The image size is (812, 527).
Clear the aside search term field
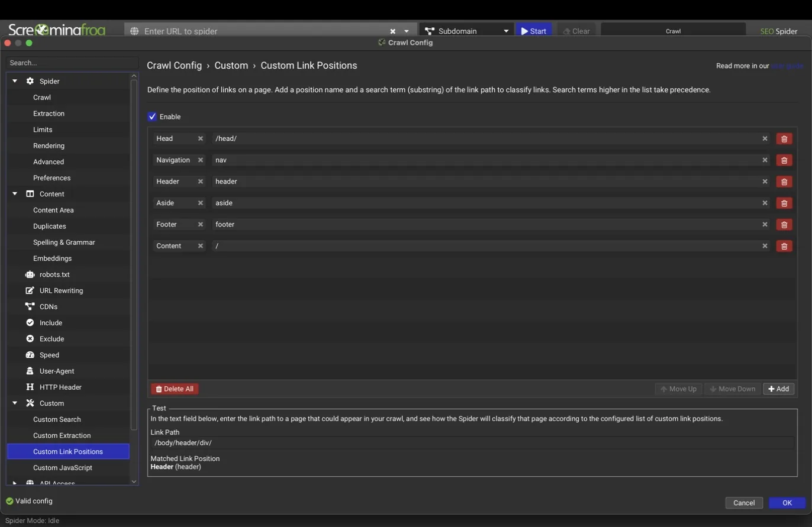765,203
